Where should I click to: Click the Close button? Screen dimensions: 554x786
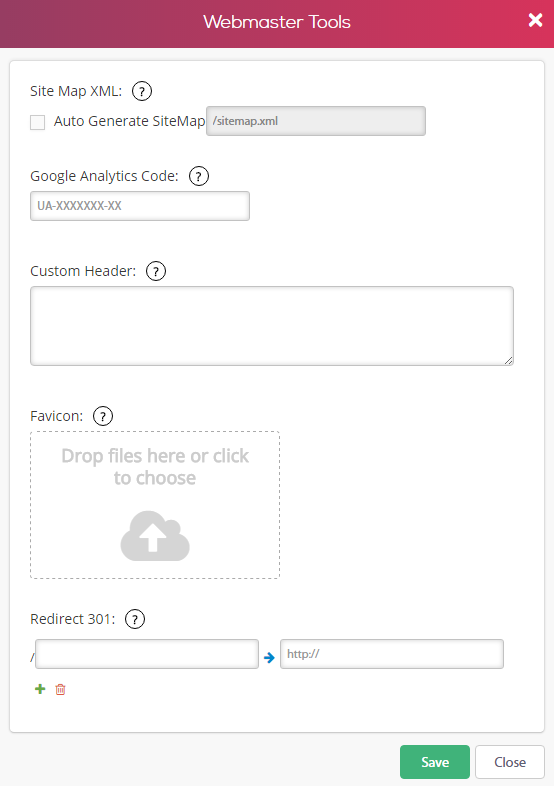tap(510, 762)
